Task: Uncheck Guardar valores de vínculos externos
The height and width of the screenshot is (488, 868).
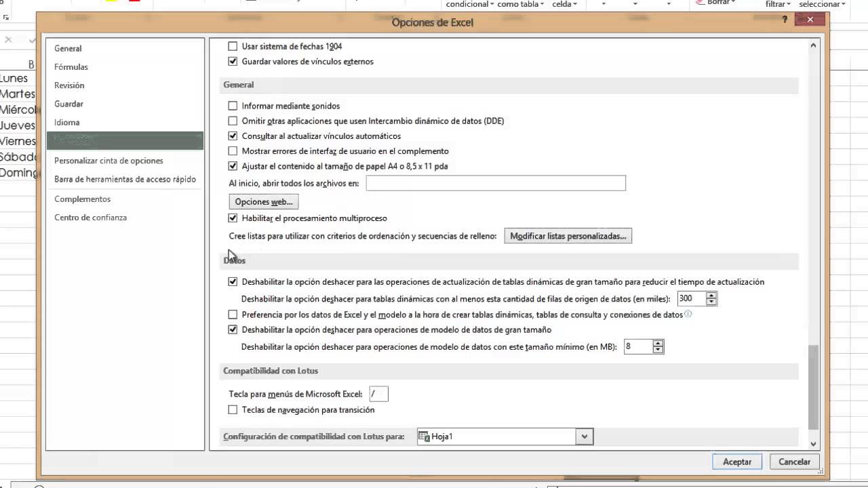Action: click(x=233, y=61)
